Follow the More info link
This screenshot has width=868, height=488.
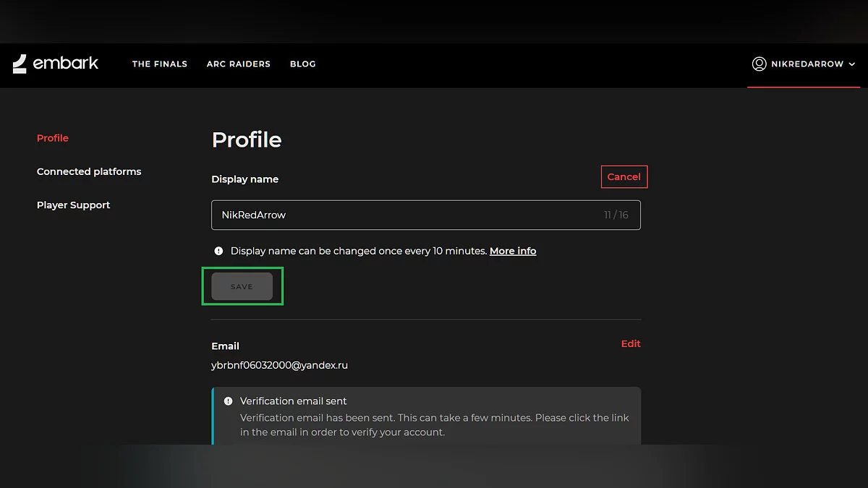513,251
